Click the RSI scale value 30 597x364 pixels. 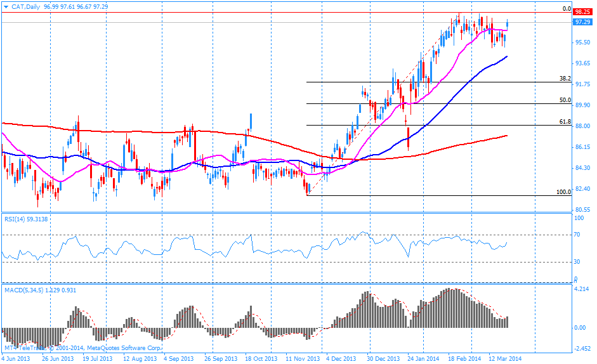click(577, 261)
